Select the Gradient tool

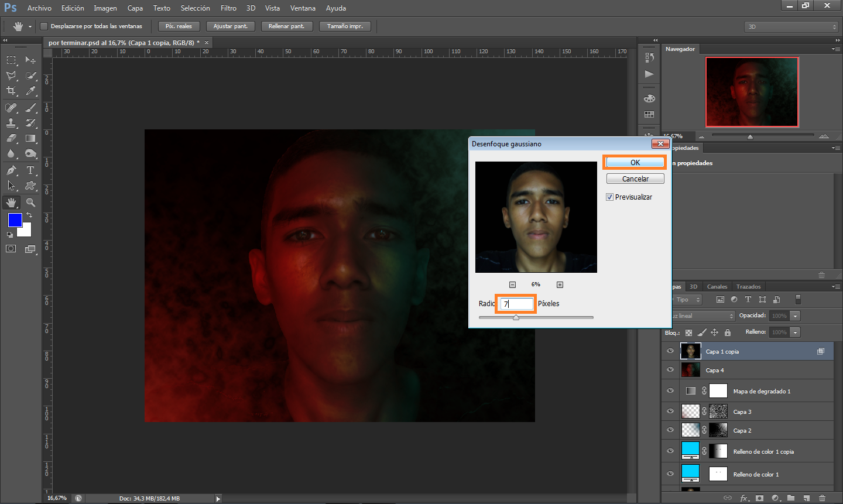tap(30, 138)
